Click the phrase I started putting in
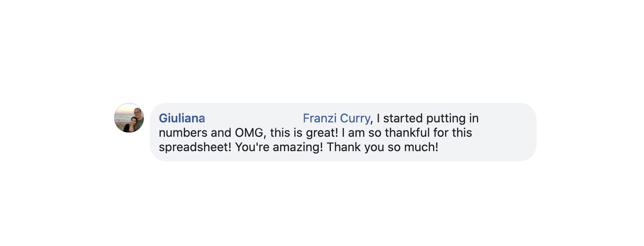Image resolution: width=644 pixels, height=246 pixels. (x=427, y=118)
